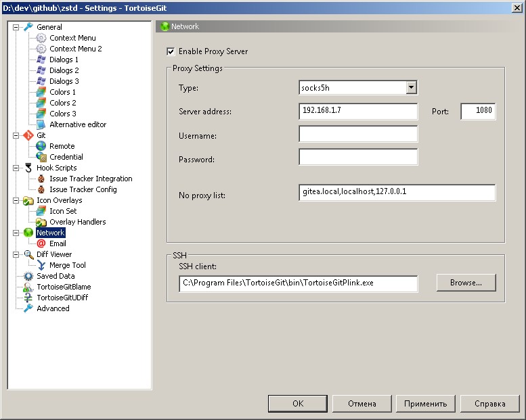The image size is (526, 420).
Task: Click the Password field
Action: (358, 157)
